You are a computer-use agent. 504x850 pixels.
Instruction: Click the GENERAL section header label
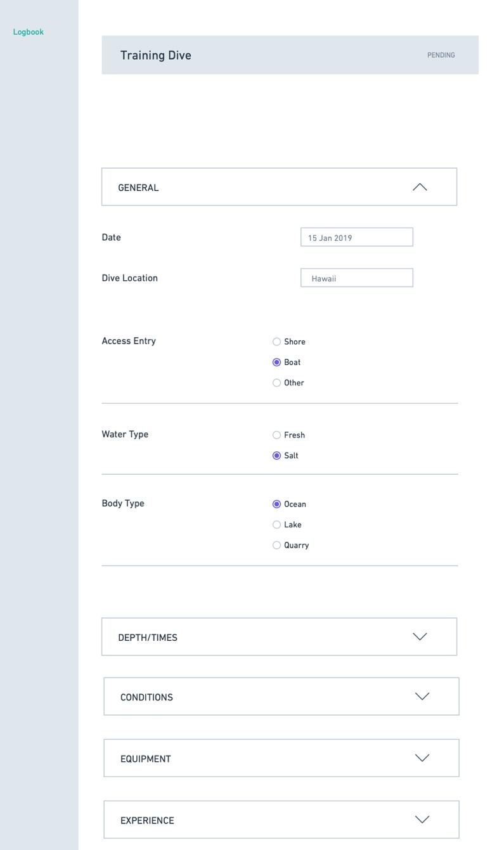pyautogui.click(x=138, y=188)
